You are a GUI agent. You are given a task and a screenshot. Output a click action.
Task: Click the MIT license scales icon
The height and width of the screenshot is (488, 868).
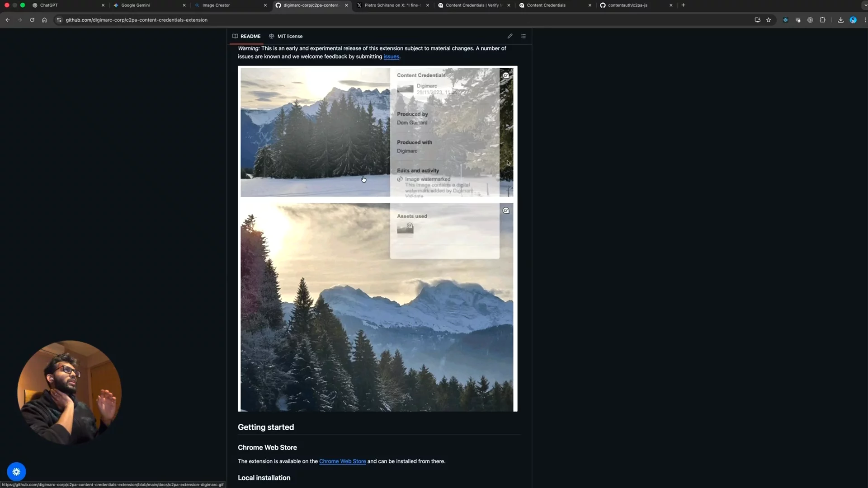click(271, 36)
